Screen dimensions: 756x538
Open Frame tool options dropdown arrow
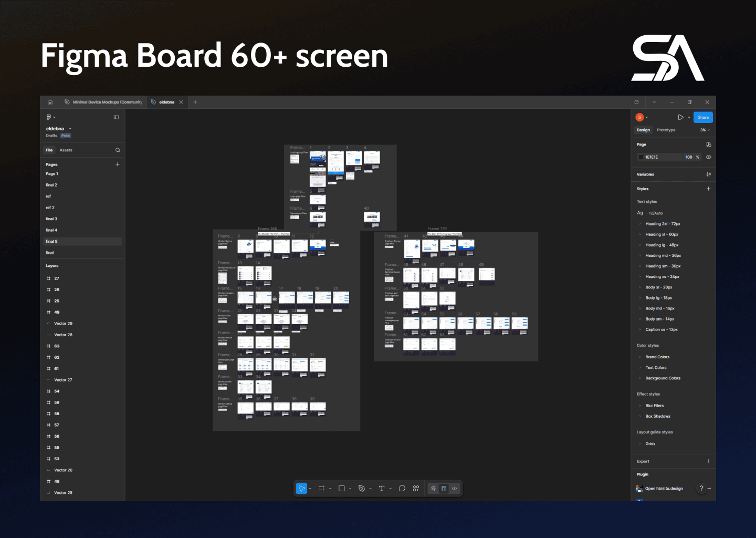[330, 489]
